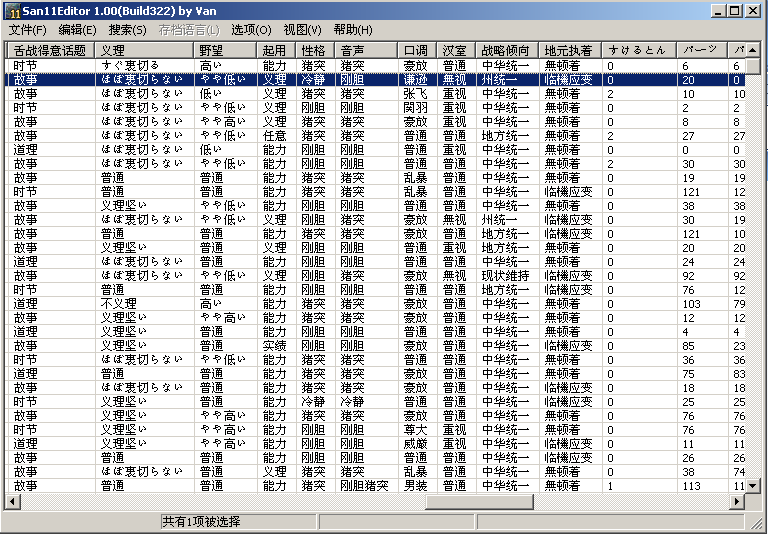Open the 帮助(H) menu
Image resolution: width=768 pixels, height=534 pixels.
coord(352,30)
